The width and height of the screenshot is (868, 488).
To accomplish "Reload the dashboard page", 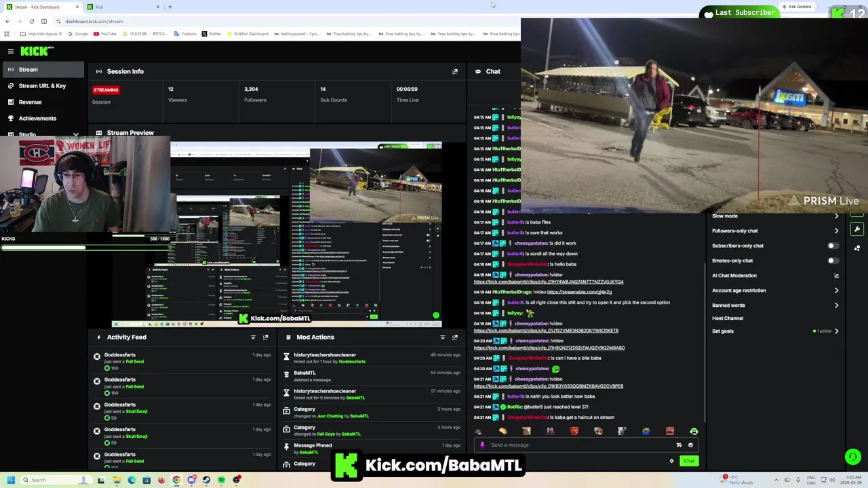I will click(31, 21).
